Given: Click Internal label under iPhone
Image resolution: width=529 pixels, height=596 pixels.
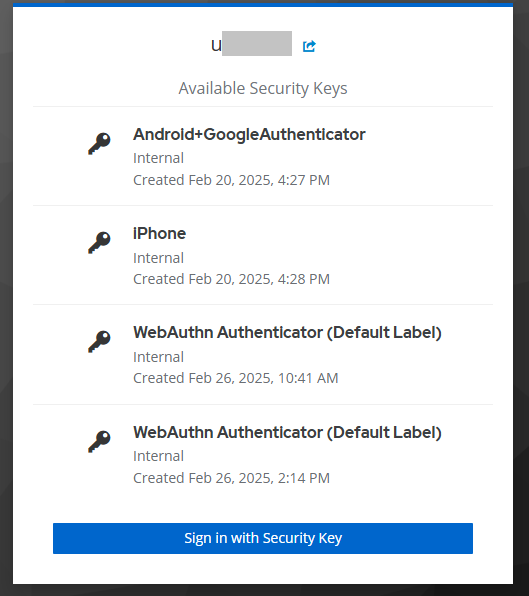Looking at the screenshot, I should [158, 258].
